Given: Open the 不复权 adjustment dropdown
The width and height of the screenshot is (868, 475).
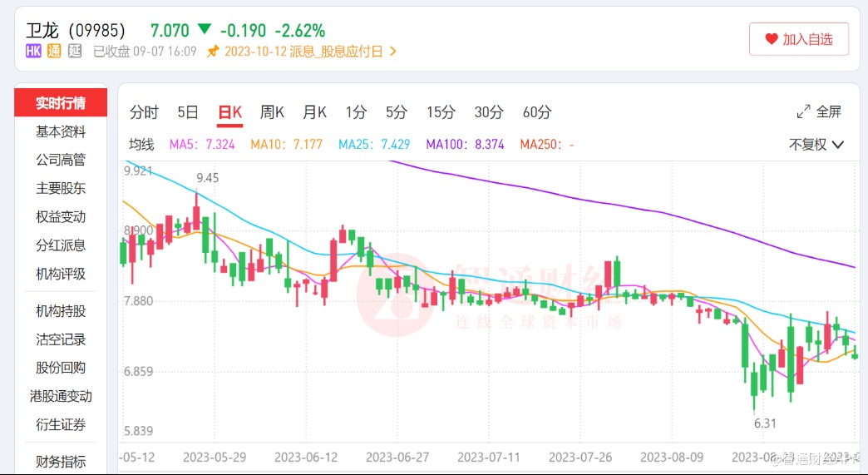Looking at the screenshot, I should (x=816, y=145).
